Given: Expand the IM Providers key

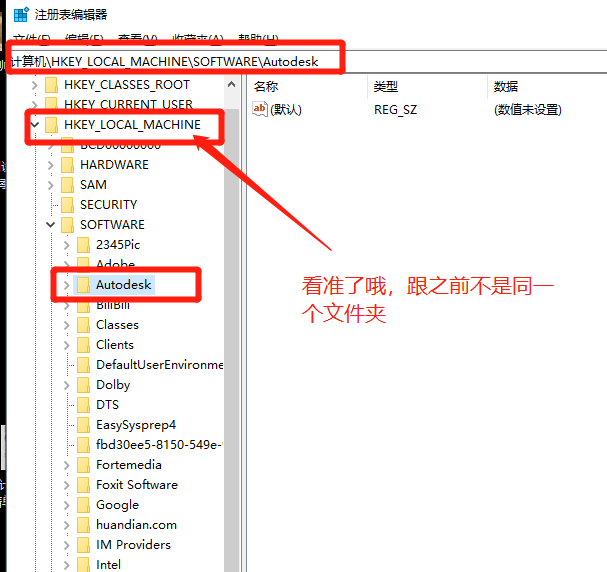Looking at the screenshot, I should (67, 545).
